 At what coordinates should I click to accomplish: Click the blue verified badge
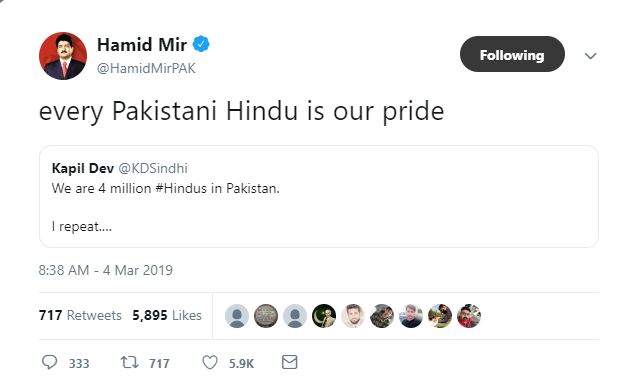click(x=201, y=44)
